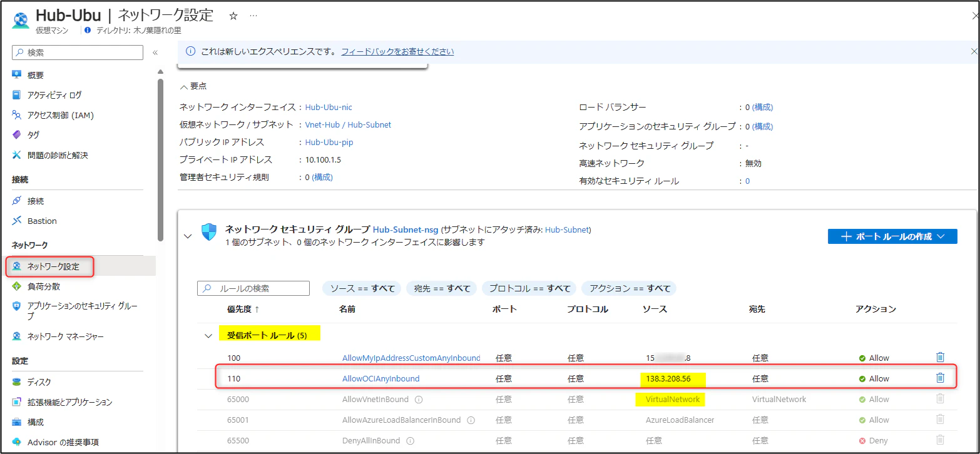
Task: Click the trash icon for the priority 100 rule
Action: coord(940,357)
